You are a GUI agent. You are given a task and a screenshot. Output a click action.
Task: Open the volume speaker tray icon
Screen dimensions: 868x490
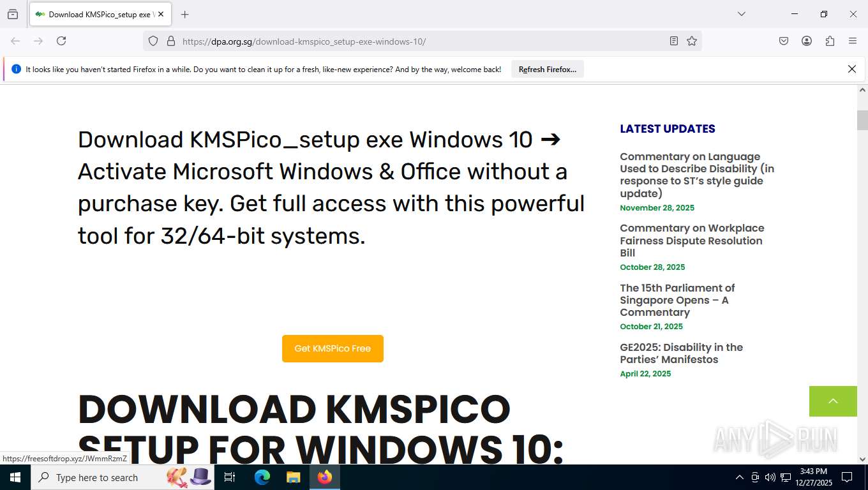770,477
